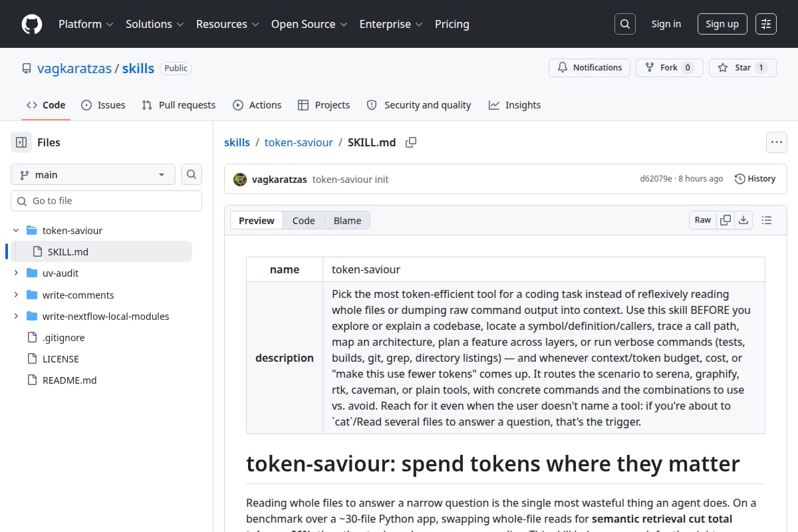Open the vagkaratzas owner profile link
The height and width of the screenshot is (532, 798).
click(x=74, y=68)
